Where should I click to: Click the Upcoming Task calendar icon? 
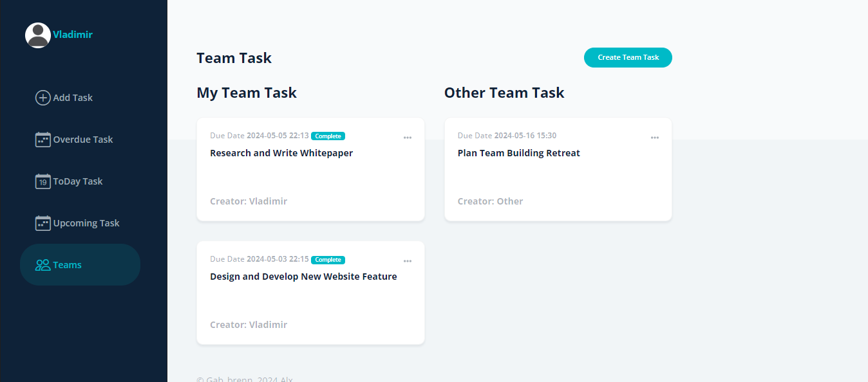click(x=42, y=223)
